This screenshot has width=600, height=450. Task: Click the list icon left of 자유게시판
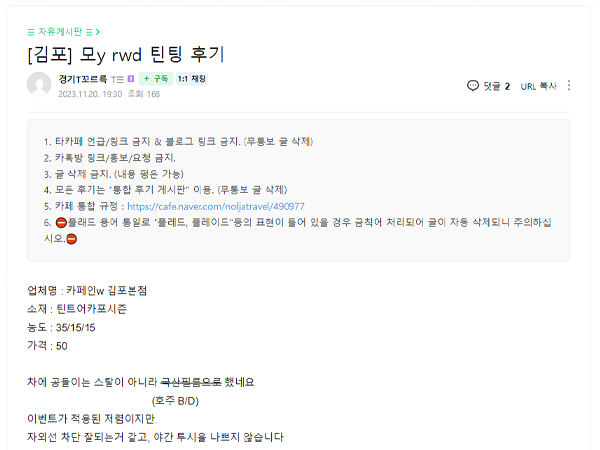(x=31, y=32)
